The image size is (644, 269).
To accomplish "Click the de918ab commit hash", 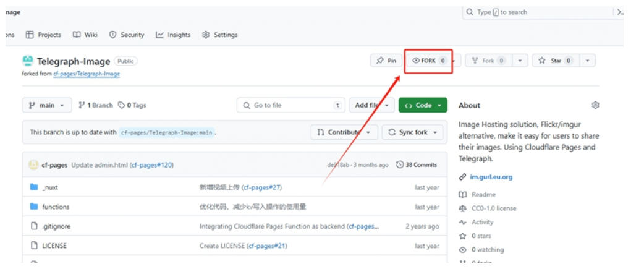I will pyautogui.click(x=337, y=165).
